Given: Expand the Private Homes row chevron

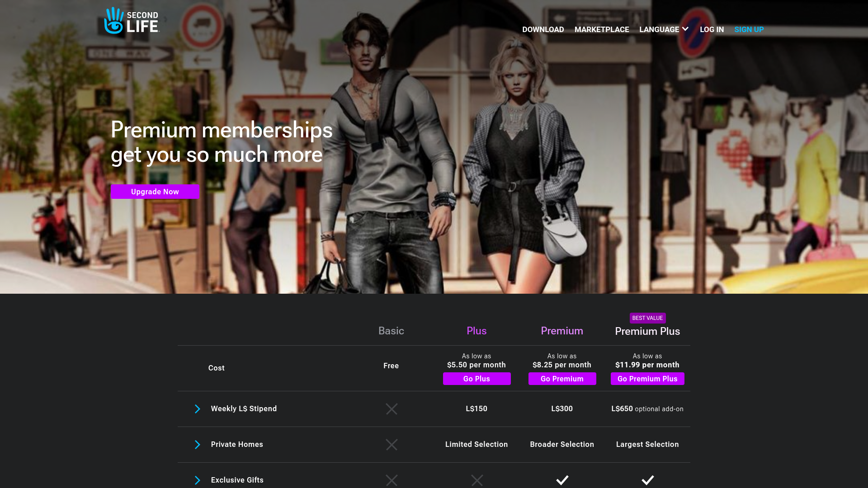Looking at the screenshot, I should point(197,445).
